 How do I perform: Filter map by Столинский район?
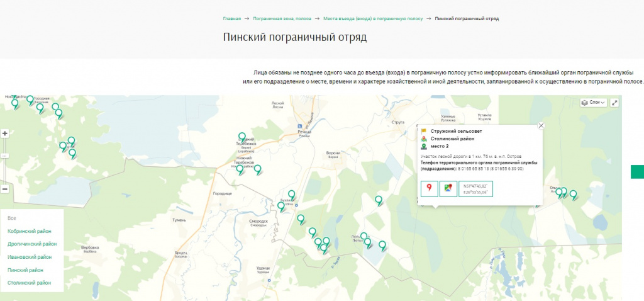click(29, 283)
